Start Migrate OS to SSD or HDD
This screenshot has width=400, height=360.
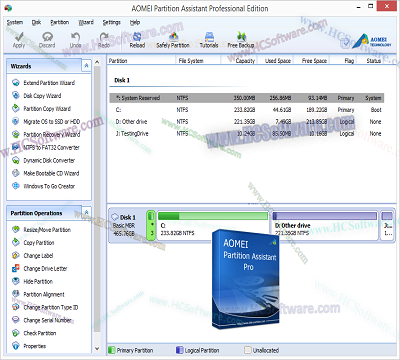(52, 122)
